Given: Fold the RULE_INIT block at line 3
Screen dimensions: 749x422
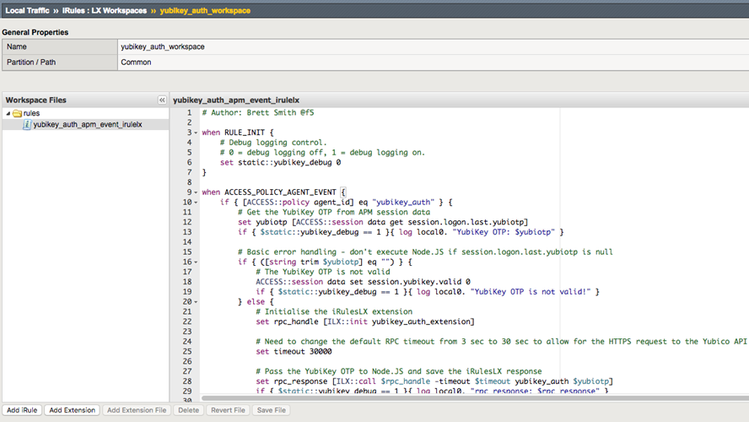Looking at the screenshot, I should pos(194,132).
